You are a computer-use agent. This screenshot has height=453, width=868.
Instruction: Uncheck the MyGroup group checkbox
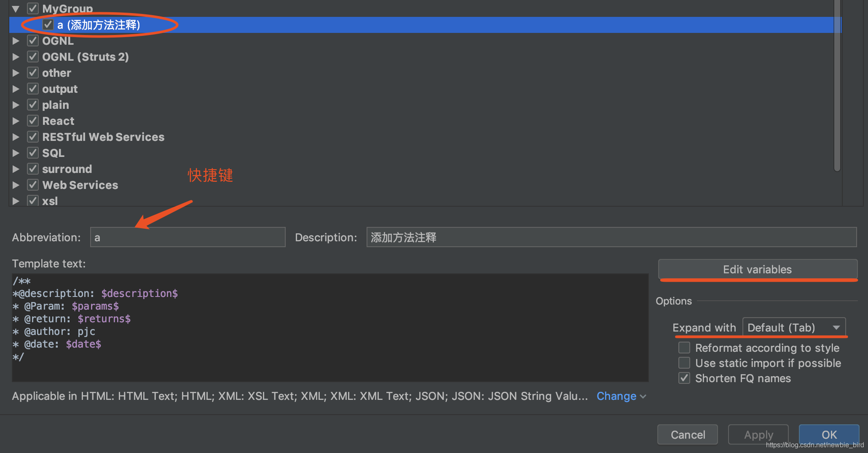(x=33, y=8)
